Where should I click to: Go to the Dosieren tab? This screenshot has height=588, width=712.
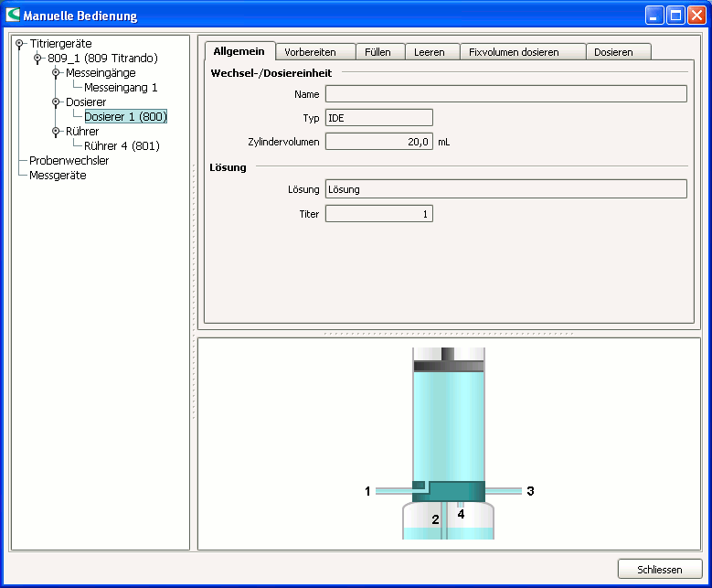[x=613, y=52]
